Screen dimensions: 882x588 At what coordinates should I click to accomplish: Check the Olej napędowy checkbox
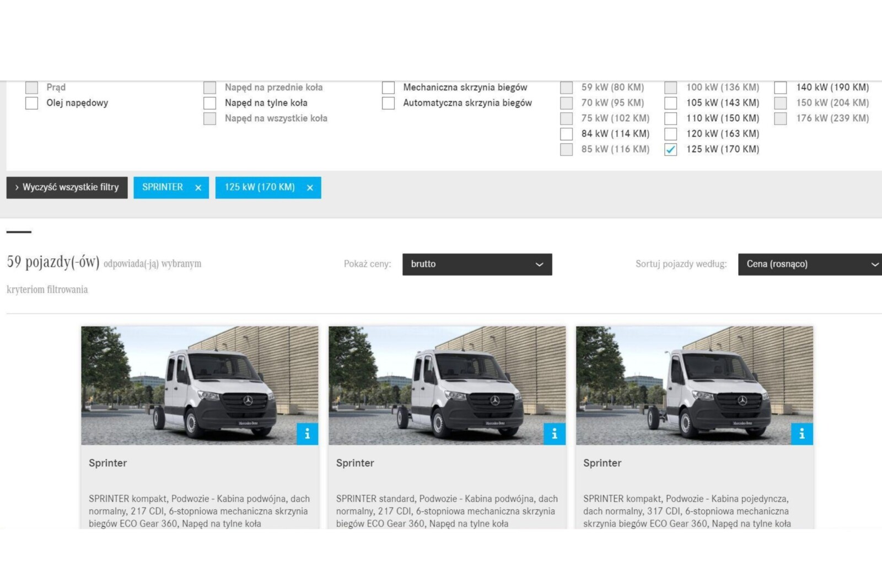[32, 103]
